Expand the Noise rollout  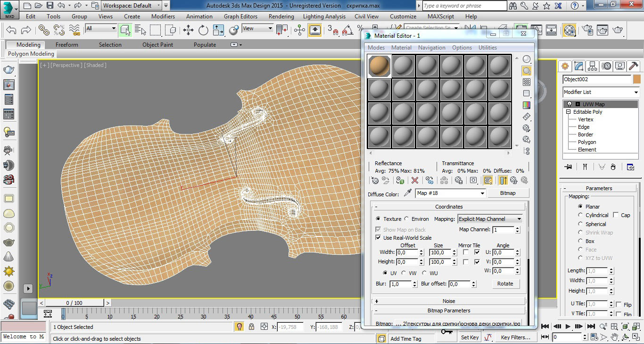[448, 301]
